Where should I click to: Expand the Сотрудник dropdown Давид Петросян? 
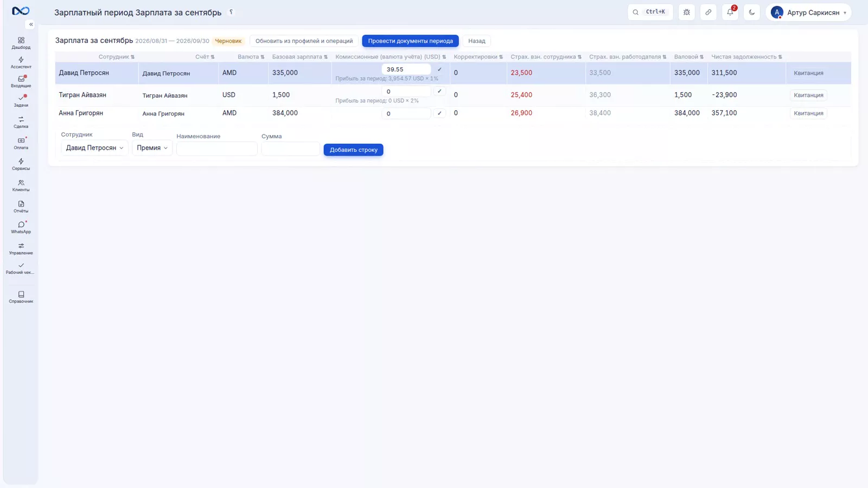point(94,148)
